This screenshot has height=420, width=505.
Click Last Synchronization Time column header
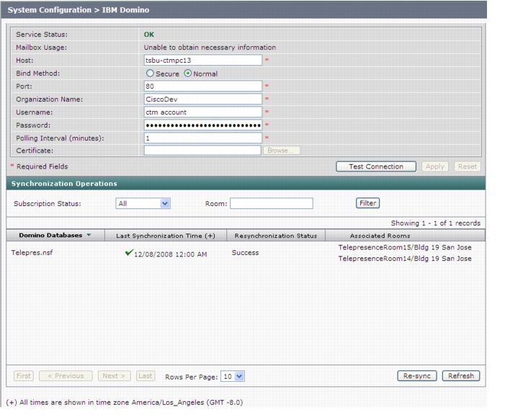[x=166, y=236]
